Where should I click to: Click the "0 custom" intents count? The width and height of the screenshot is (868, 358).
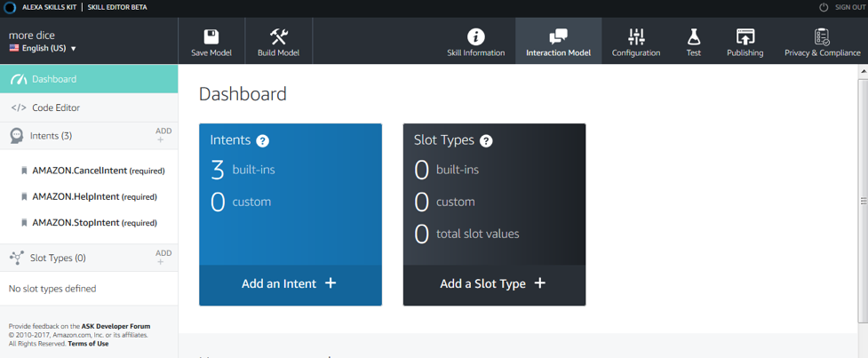pyautogui.click(x=241, y=202)
